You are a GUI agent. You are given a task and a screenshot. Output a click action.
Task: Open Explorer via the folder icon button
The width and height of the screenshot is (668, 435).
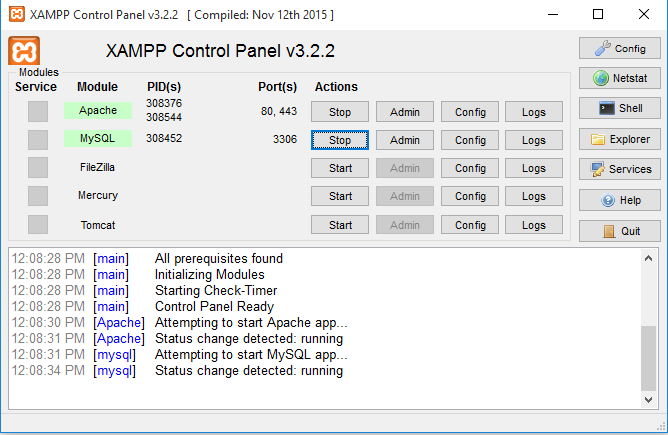[x=619, y=139]
